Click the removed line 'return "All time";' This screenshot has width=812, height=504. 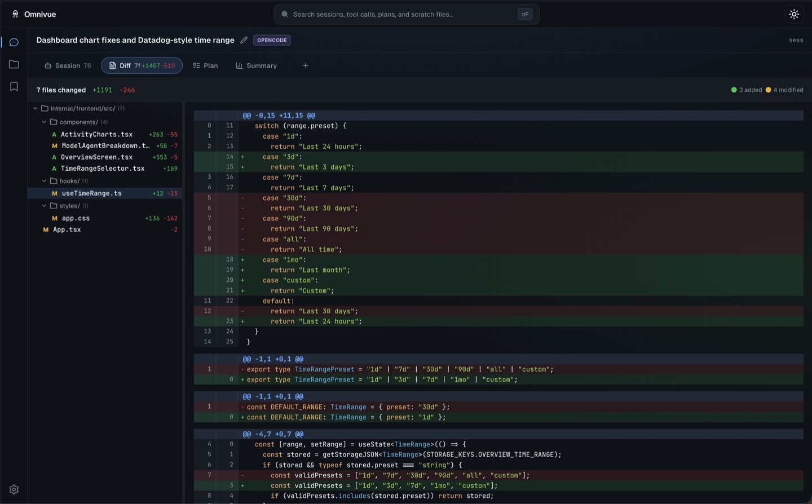tap(498, 249)
